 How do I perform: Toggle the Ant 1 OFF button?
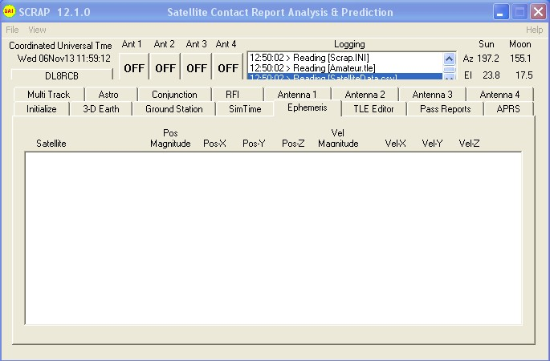(134, 68)
